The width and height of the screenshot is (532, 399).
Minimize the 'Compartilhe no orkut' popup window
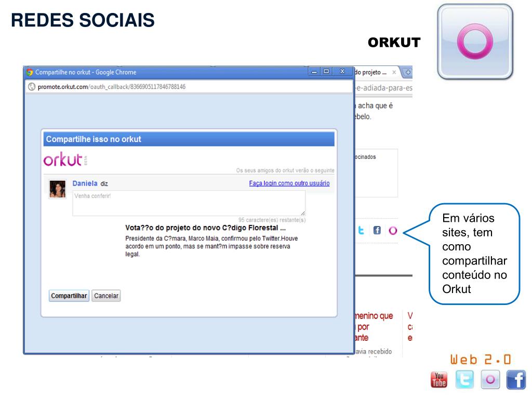click(314, 72)
